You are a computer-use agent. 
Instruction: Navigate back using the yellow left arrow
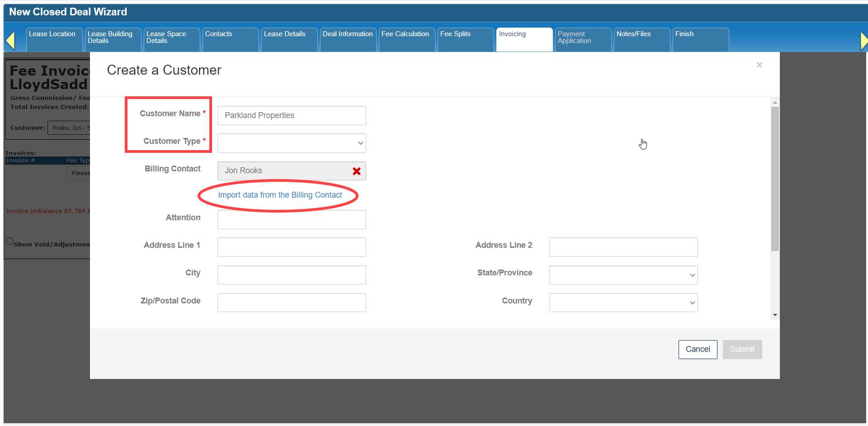pos(12,40)
